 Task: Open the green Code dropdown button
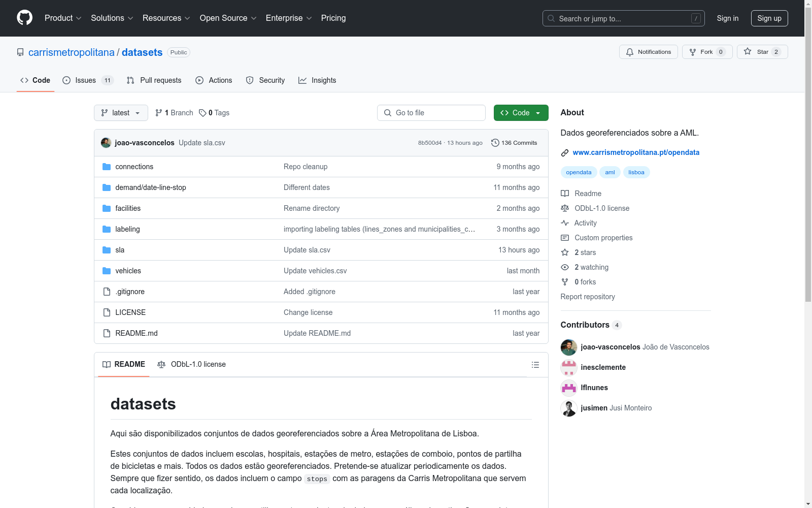[x=521, y=113]
